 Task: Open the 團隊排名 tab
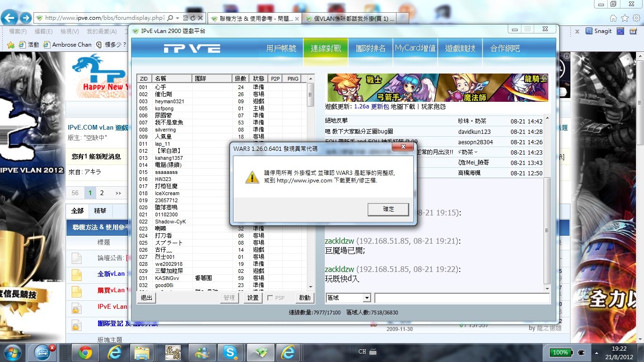pos(371,48)
